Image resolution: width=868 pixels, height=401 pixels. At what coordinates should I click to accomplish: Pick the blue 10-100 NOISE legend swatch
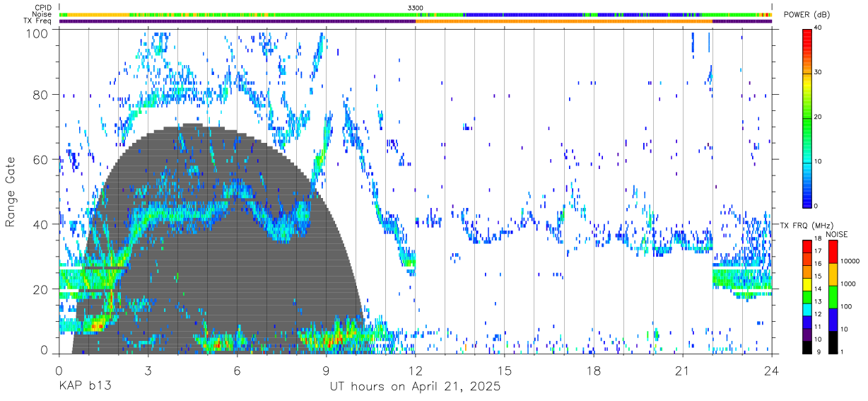(x=832, y=320)
